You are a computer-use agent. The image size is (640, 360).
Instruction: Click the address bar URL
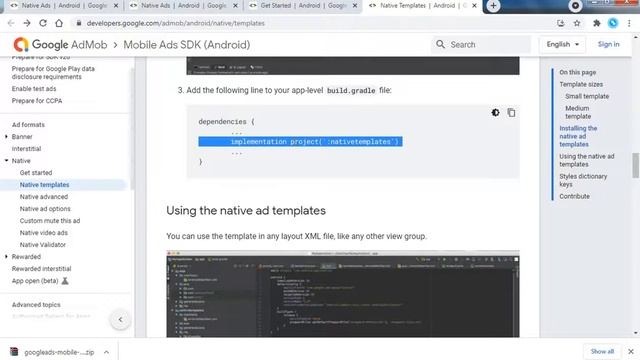pyautogui.click(x=176, y=23)
